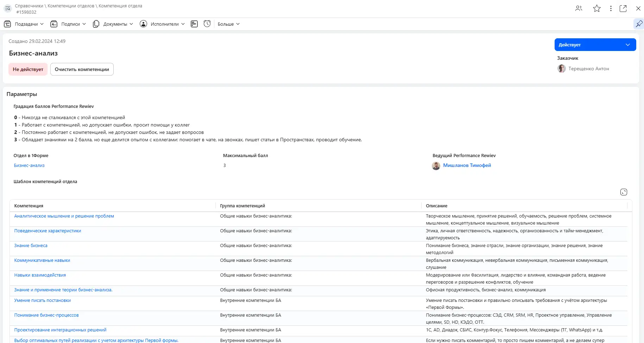Open Аналитическое мышление и решение проблем

point(64,216)
